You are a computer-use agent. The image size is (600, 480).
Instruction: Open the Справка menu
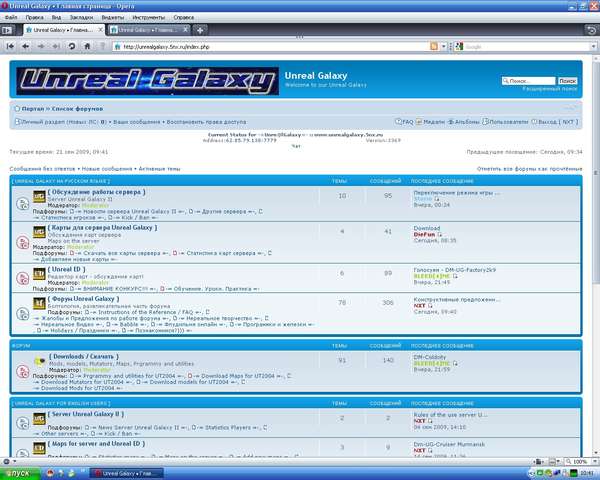pos(184,17)
